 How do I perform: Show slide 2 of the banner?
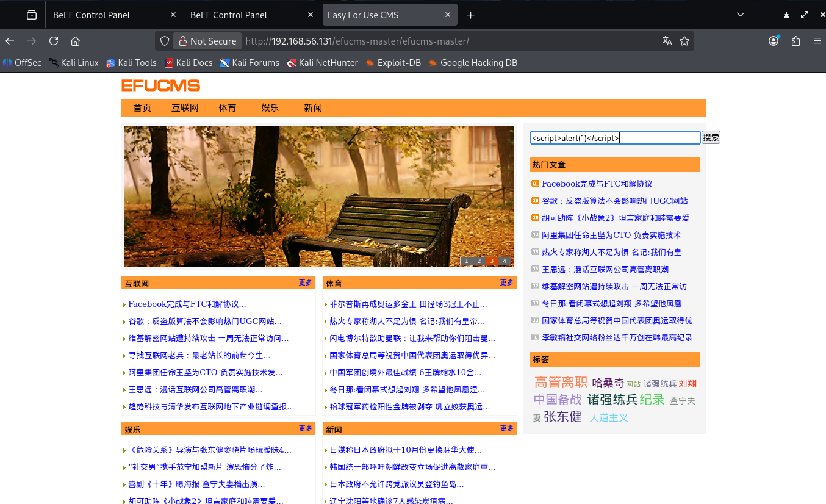479,261
